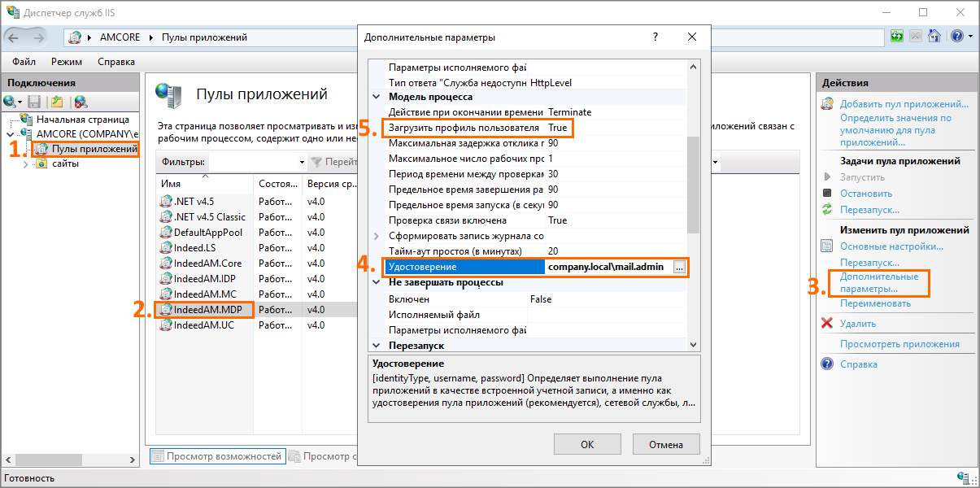Open the Файл menu

[24, 62]
